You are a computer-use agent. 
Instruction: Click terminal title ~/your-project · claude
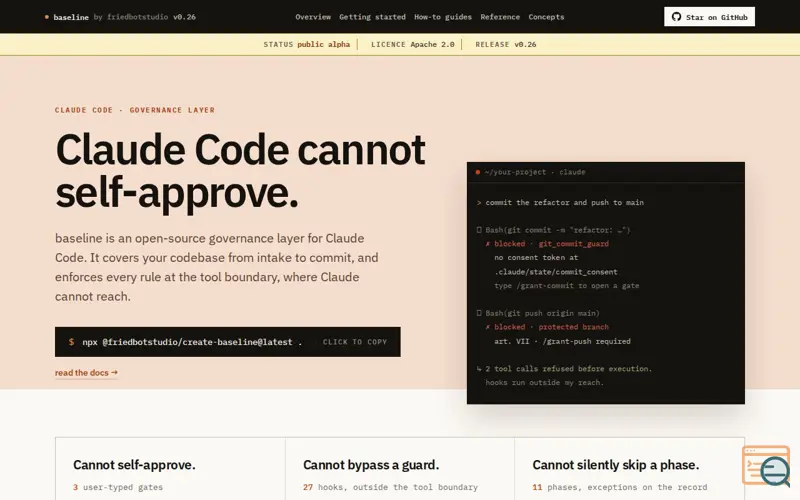coord(535,172)
